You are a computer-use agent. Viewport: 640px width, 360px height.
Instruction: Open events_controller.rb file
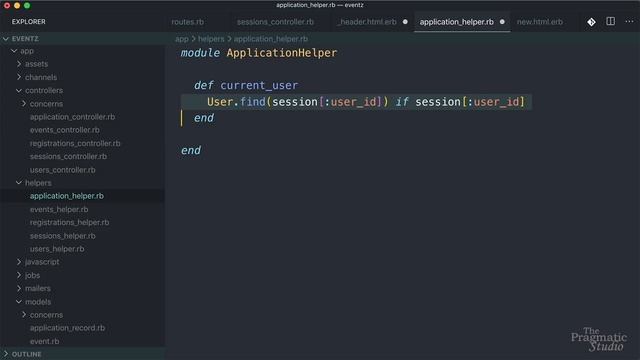(x=64, y=130)
